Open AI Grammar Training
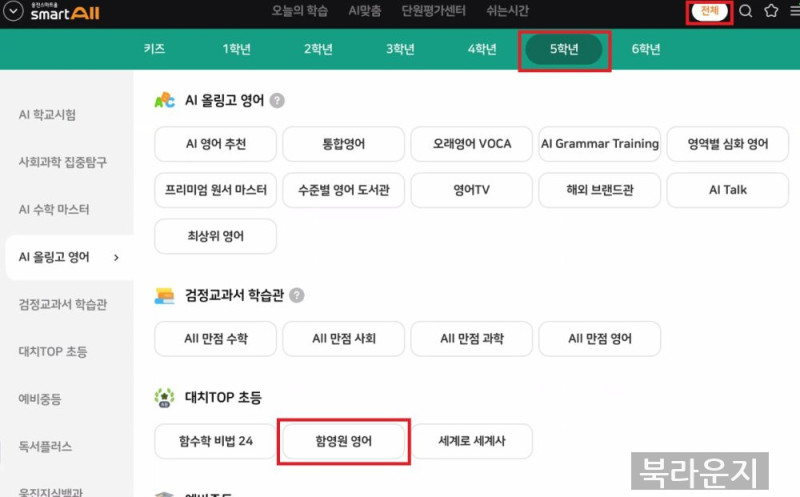This screenshot has height=497, width=800. pos(599,144)
